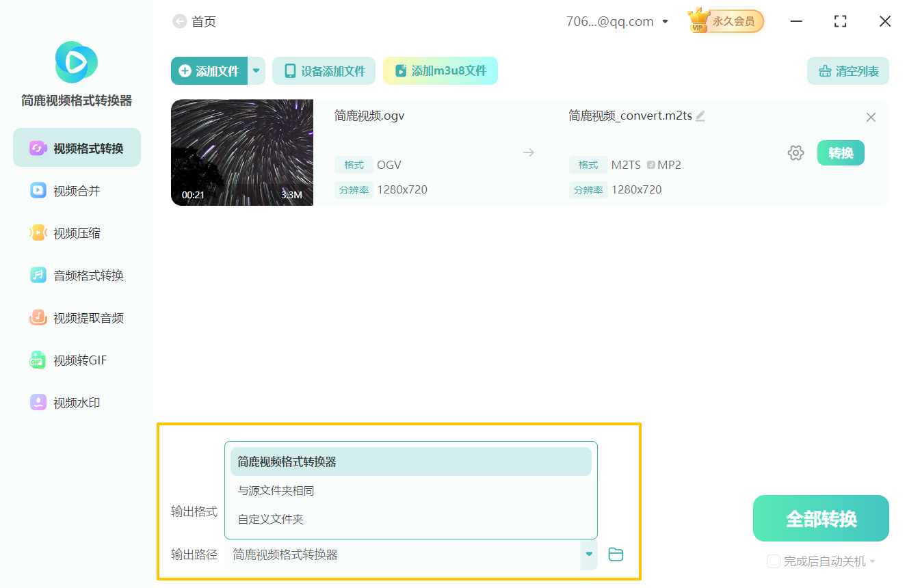
Task: Click the 简鹿视频.ogv video thumbnail
Action: tap(241, 152)
